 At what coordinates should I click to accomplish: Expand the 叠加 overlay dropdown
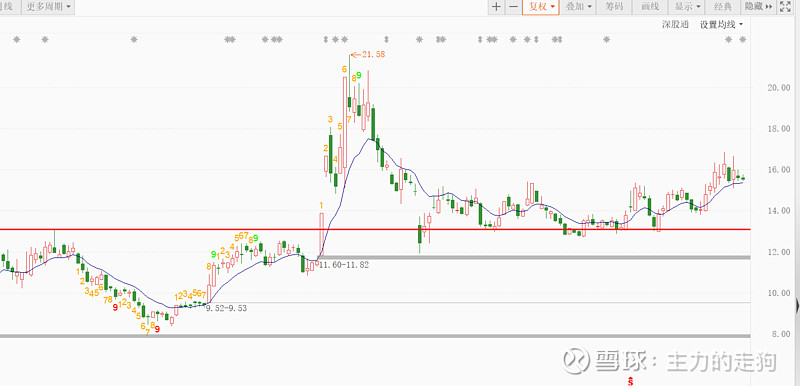tap(579, 7)
